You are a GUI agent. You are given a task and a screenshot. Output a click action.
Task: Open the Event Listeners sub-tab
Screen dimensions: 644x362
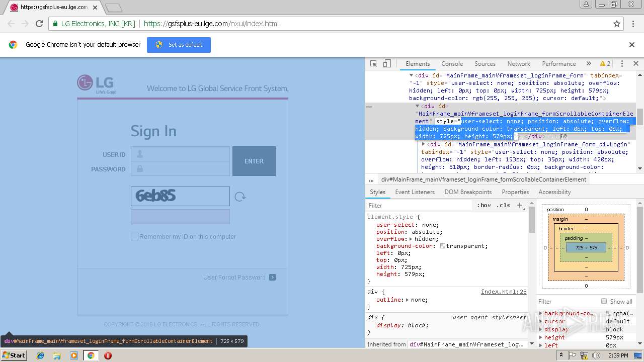coord(415,192)
